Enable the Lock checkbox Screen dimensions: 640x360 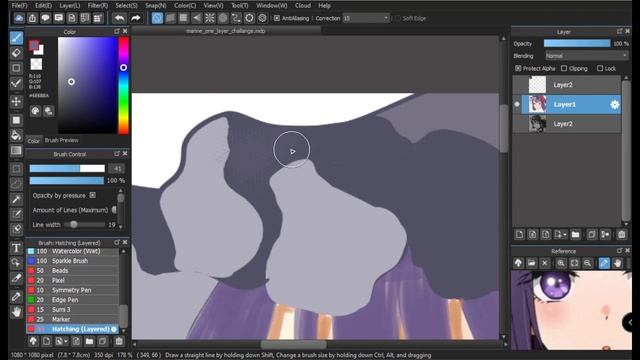[x=600, y=68]
